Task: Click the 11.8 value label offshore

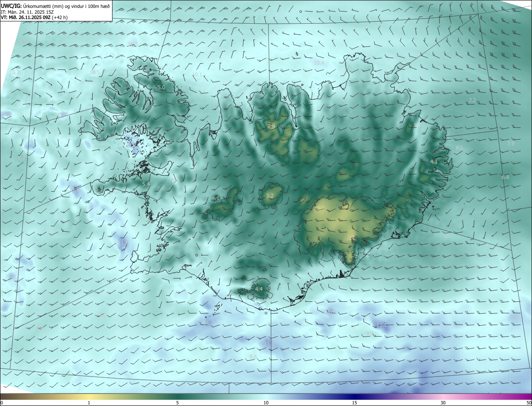Action: point(269,343)
